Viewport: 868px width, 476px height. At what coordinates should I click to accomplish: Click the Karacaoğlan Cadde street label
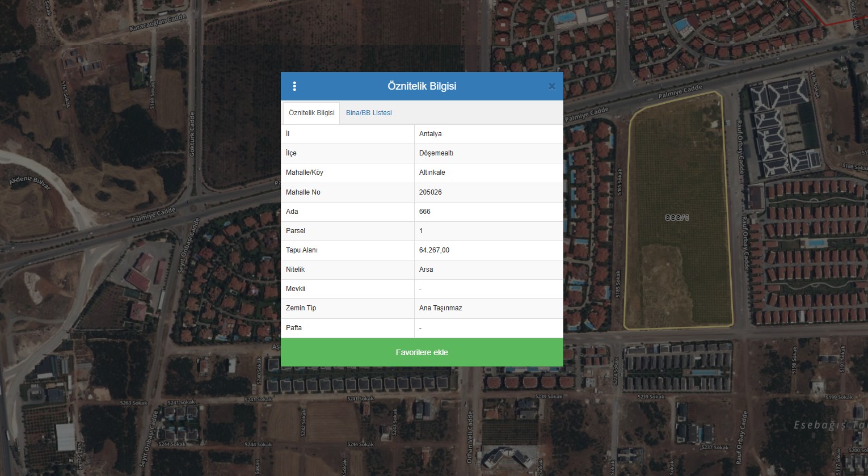158,23
